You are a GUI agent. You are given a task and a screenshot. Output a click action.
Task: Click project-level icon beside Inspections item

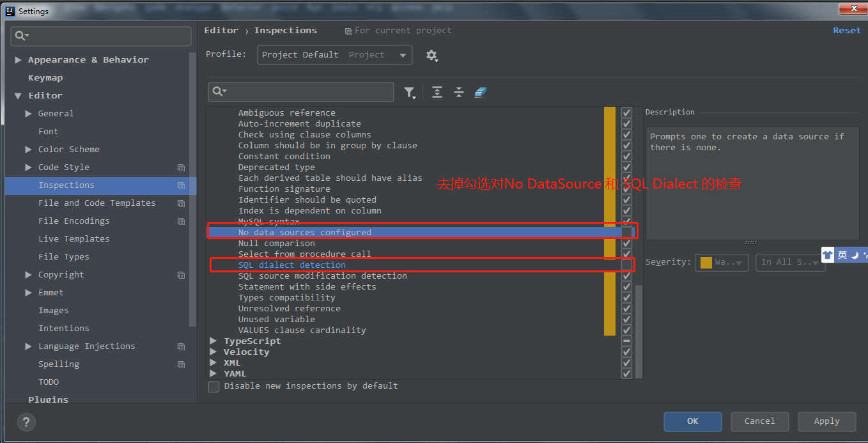pyautogui.click(x=182, y=185)
